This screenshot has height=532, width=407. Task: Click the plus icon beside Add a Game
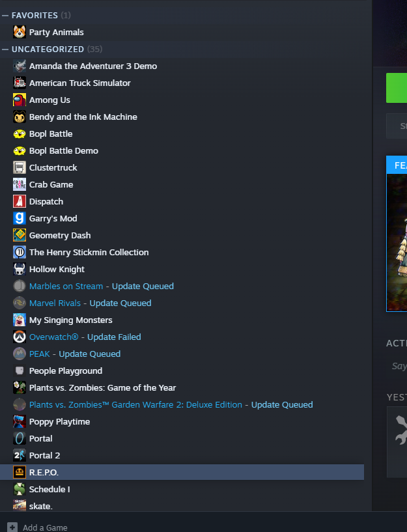coord(12,527)
